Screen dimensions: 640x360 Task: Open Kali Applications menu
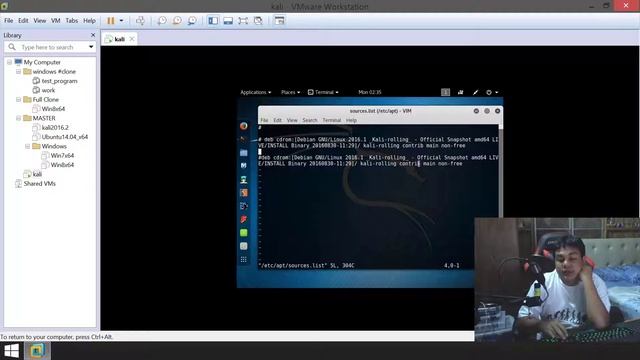tap(256, 92)
